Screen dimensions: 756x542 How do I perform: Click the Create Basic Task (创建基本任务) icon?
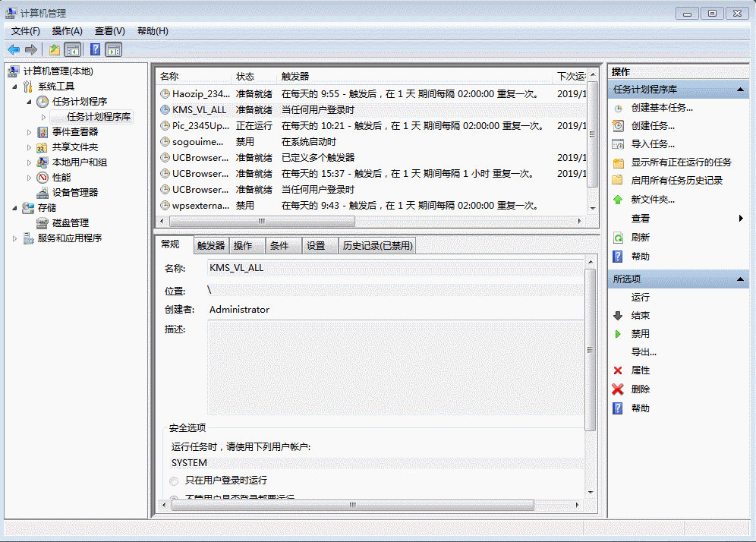pyautogui.click(x=618, y=109)
